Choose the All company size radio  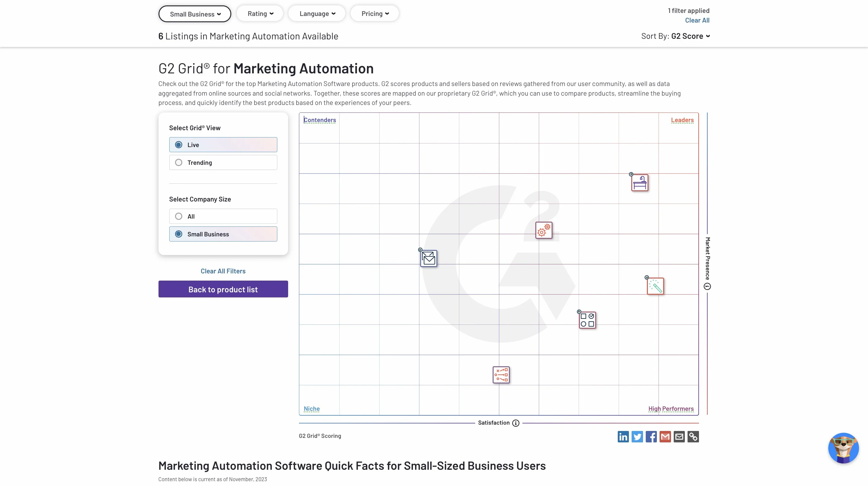tap(223, 216)
